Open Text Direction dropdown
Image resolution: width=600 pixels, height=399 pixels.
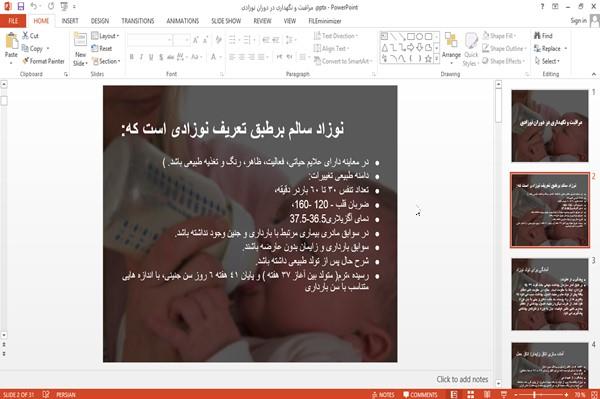click(336, 36)
